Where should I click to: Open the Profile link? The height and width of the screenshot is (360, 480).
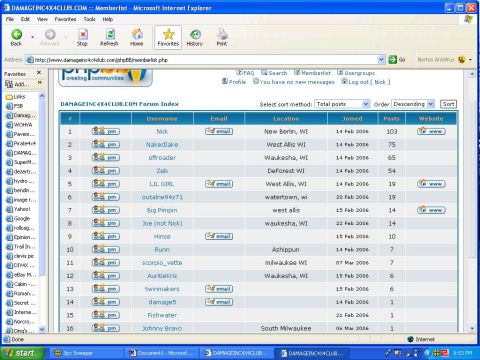coord(237,82)
